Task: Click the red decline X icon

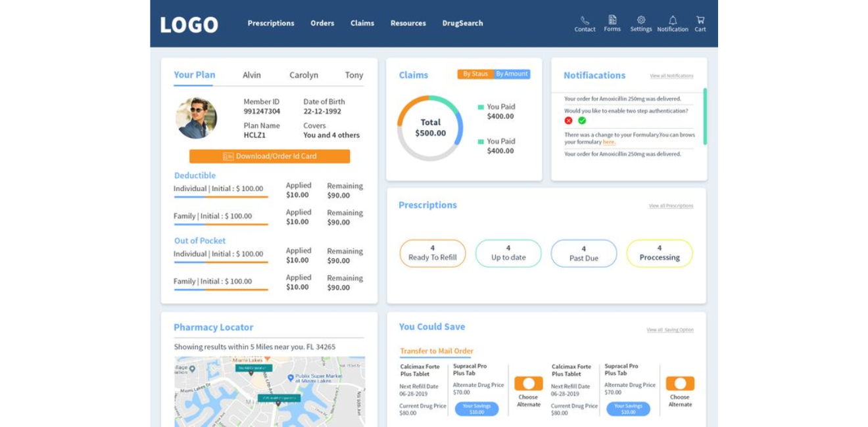Action: [x=568, y=120]
